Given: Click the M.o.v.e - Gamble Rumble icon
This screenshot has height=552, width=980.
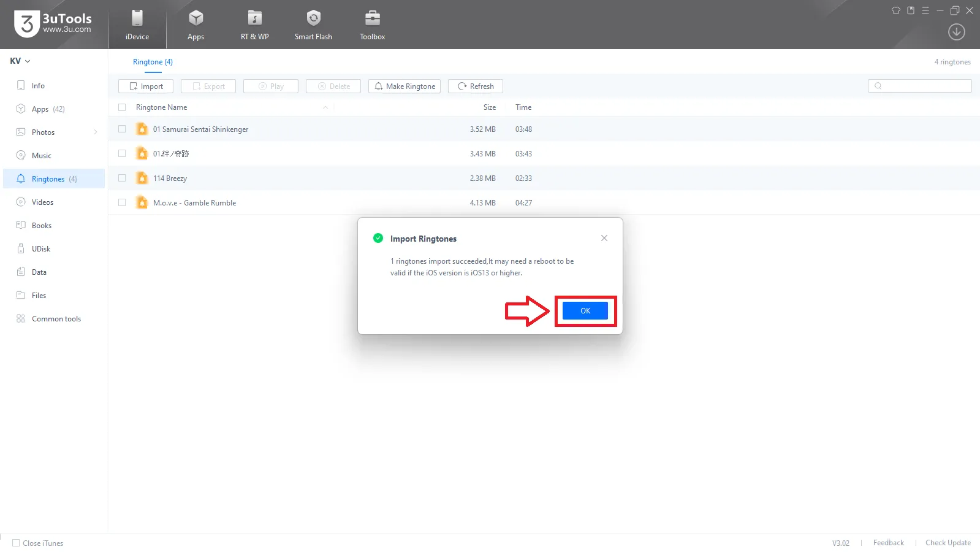Looking at the screenshot, I should pos(142,202).
